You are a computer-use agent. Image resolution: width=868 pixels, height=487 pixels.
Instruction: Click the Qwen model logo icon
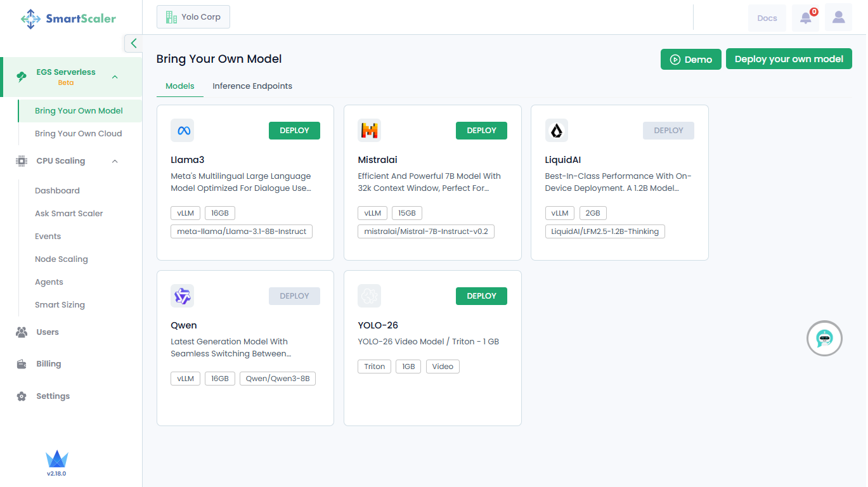pos(182,296)
